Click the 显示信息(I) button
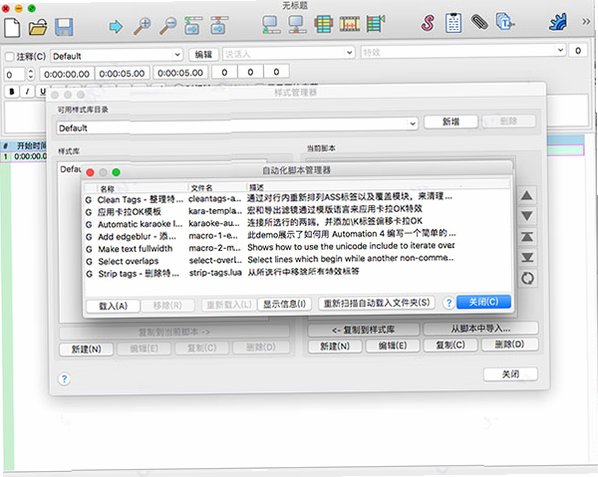598x477 pixels. coord(285,304)
